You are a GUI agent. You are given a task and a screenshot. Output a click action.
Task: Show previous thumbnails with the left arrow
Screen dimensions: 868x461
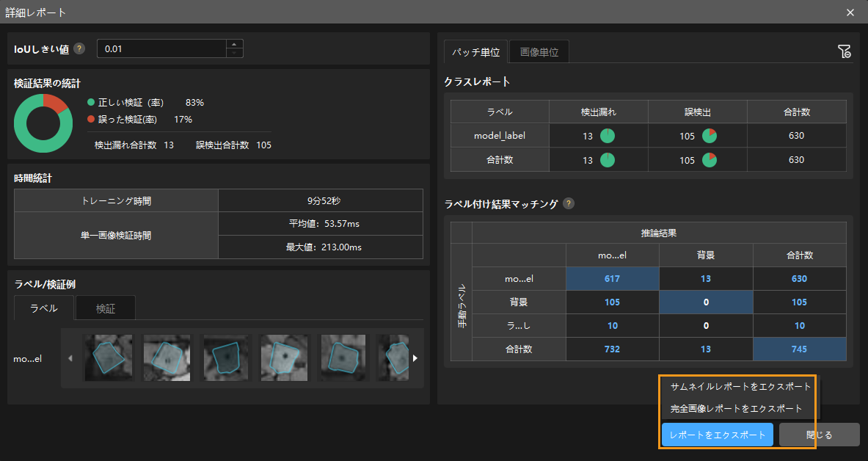[70, 358]
